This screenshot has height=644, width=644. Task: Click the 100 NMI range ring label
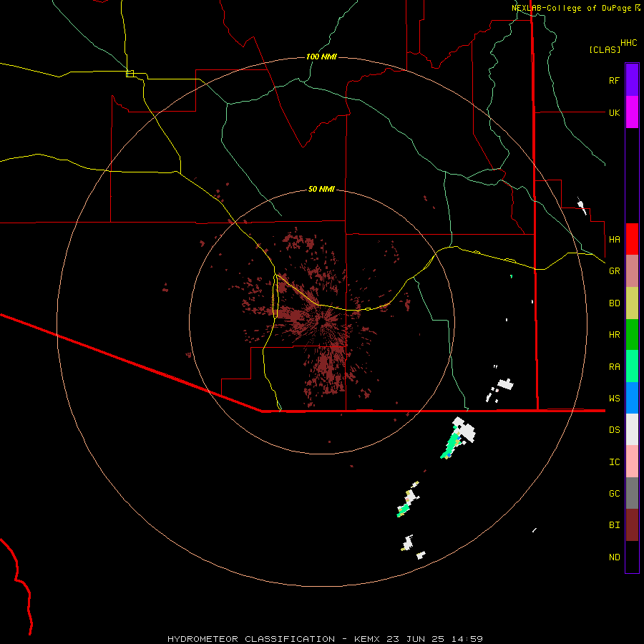tap(321, 57)
